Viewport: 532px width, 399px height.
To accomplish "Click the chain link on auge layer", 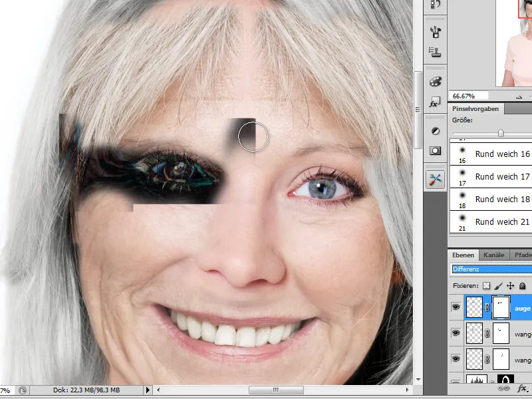I will 487,307.
